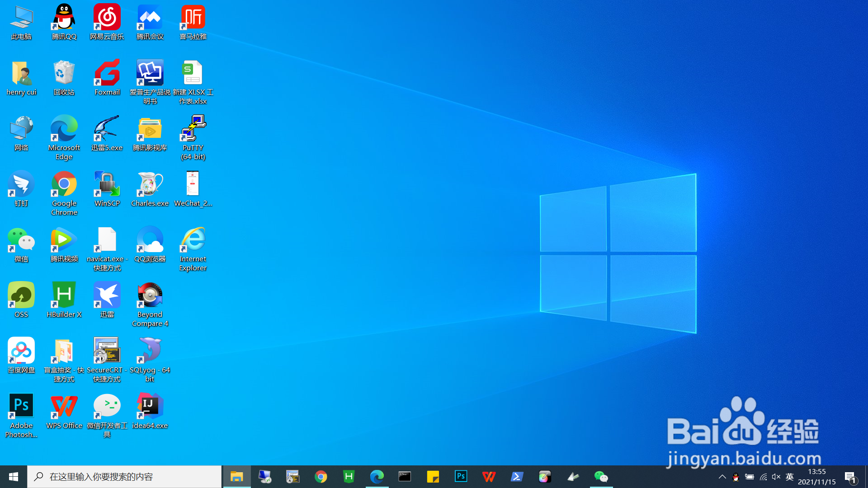Select the Adobe Photoshop desktop shortcut
Viewport: 868px width, 488px height.
(x=21, y=416)
